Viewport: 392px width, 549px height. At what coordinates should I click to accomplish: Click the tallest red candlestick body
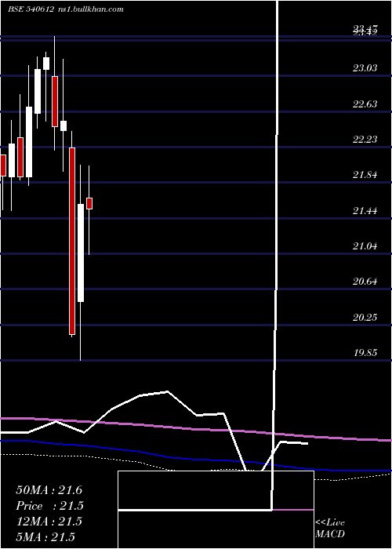(72, 241)
